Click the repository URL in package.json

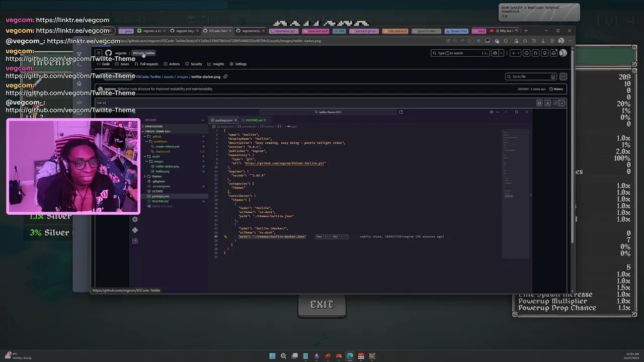[285, 163]
